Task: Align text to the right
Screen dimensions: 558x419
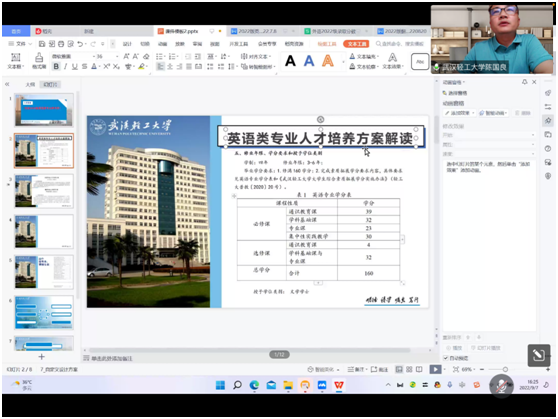Action: pos(179,67)
